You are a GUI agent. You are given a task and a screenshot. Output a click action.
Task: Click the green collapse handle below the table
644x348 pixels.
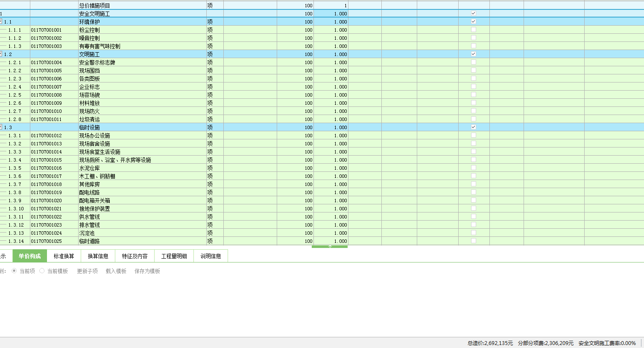coord(330,247)
